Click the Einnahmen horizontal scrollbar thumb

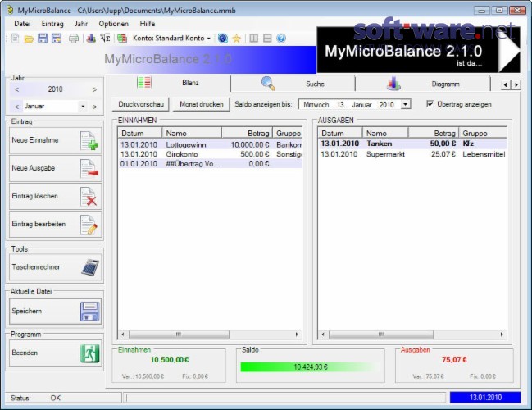click(x=179, y=335)
